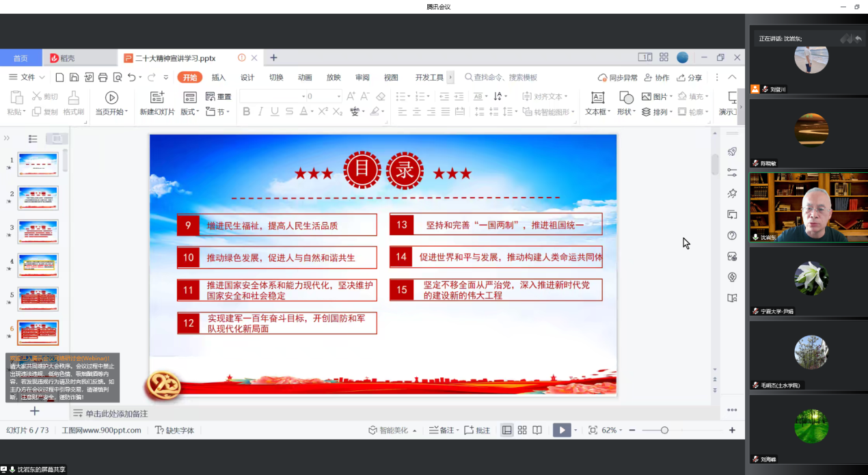Viewport: 868px width, 475px height.
Task: Open the 62% zoom level dropdown
Action: point(610,430)
